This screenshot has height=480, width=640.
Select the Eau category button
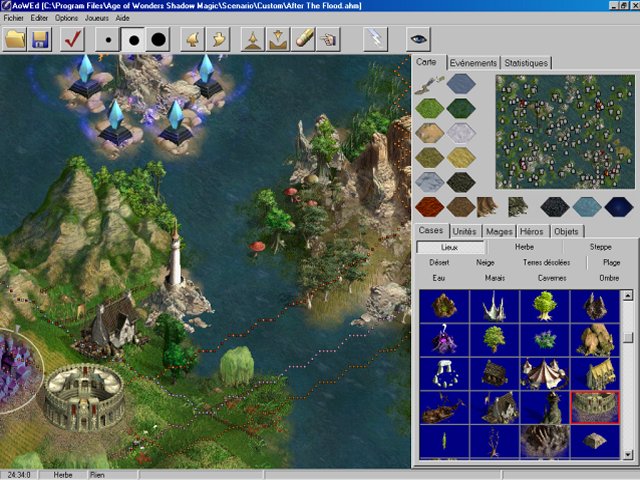[439, 278]
